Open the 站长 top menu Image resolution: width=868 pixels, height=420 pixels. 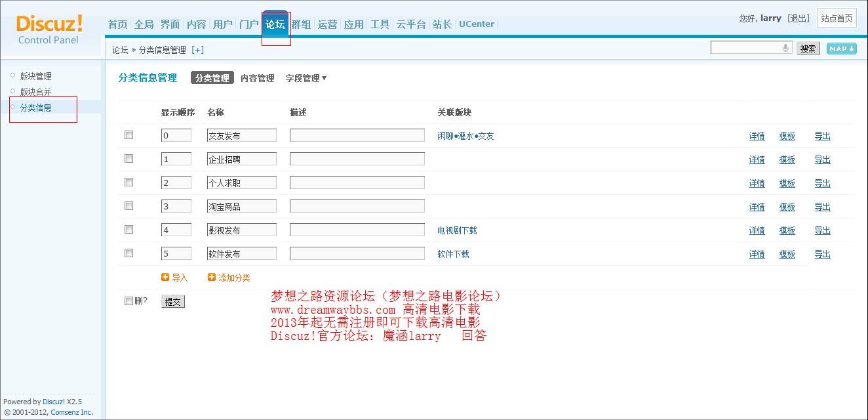tap(443, 24)
